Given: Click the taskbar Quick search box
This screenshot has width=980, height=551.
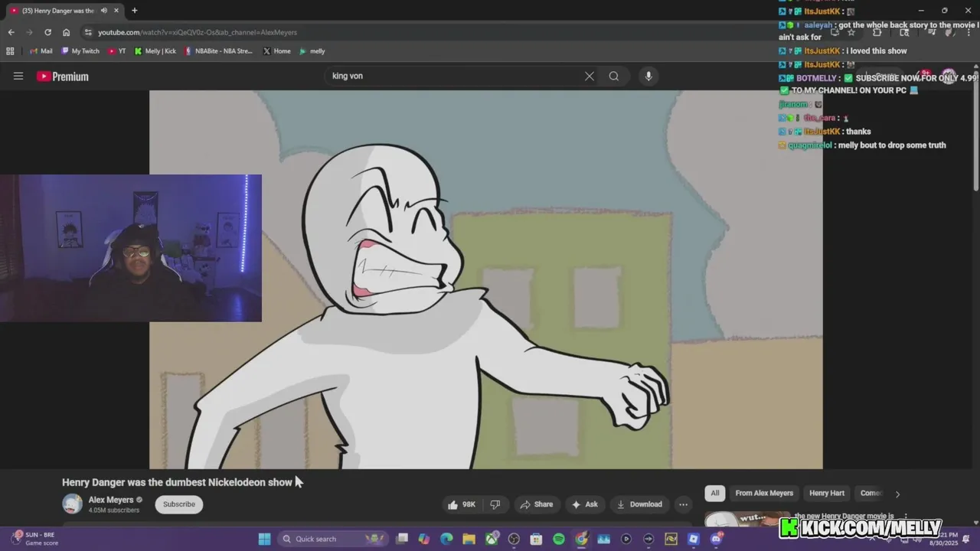Looking at the screenshot, I should point(333,539).
